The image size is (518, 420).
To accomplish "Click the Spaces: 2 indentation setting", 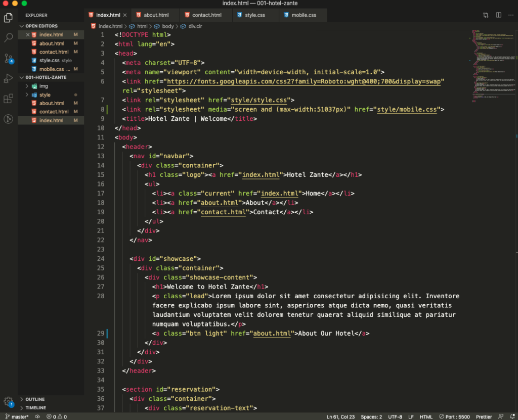I will (371, 416).
